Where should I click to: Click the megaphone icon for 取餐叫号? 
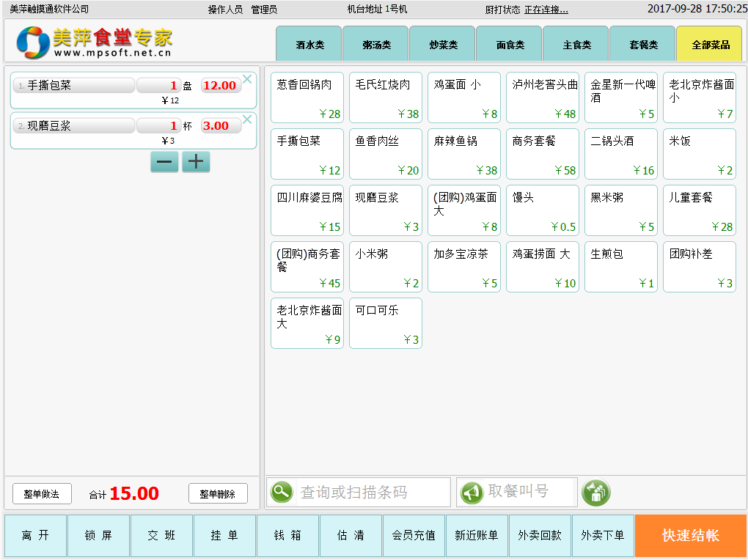472,492
